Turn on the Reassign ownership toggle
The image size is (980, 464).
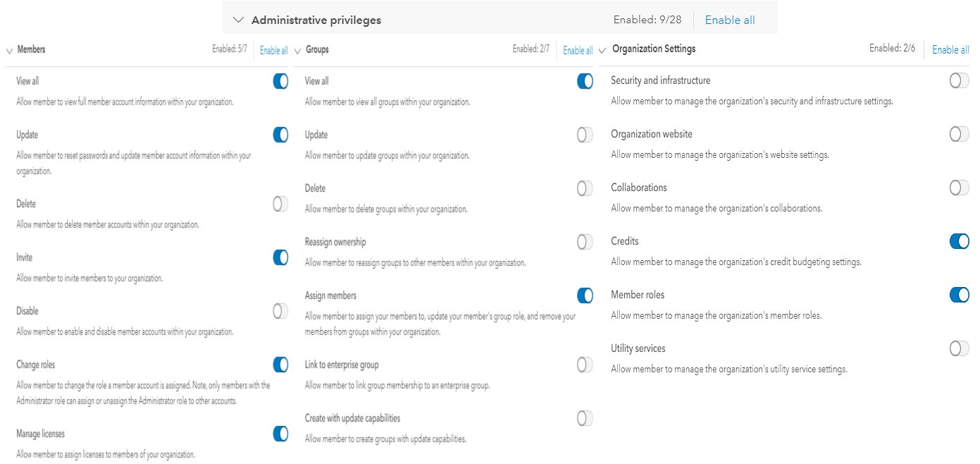point(585,242)
